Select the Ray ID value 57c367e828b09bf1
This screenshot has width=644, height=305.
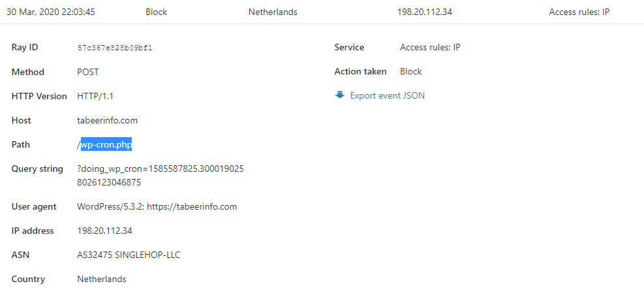115,48
